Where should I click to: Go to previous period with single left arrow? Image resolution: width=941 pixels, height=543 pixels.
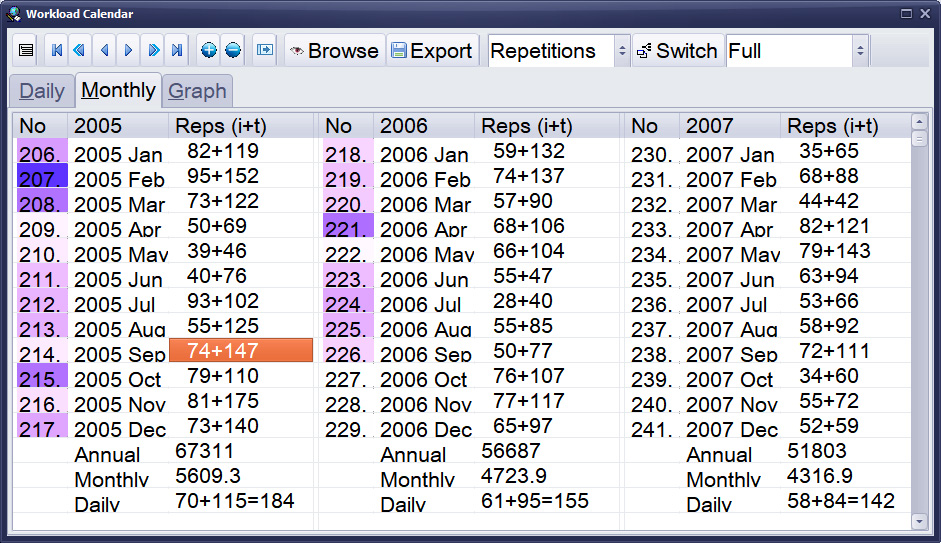[x=104, y=51]
